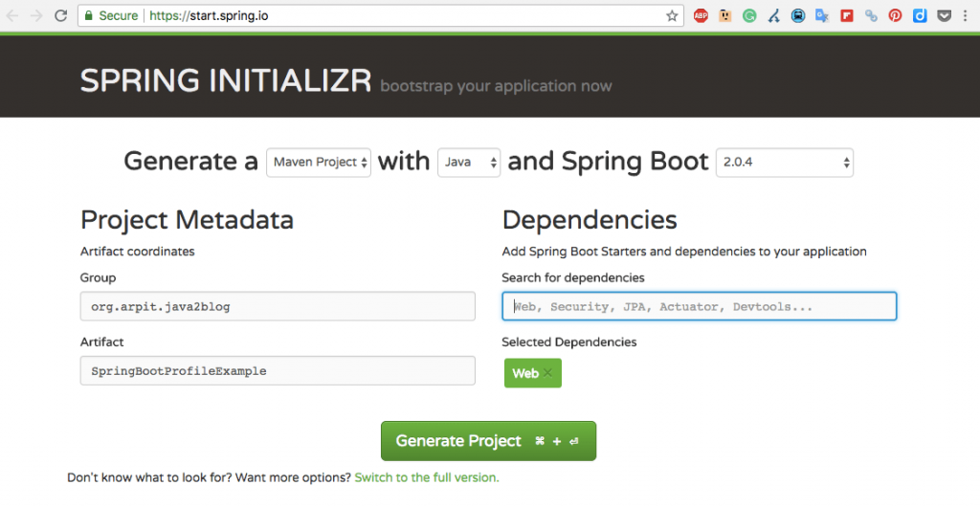The height and width of the screenshot is (507, 980).
Task: Open the Adblock Plus extension
Action: point(701,15)
